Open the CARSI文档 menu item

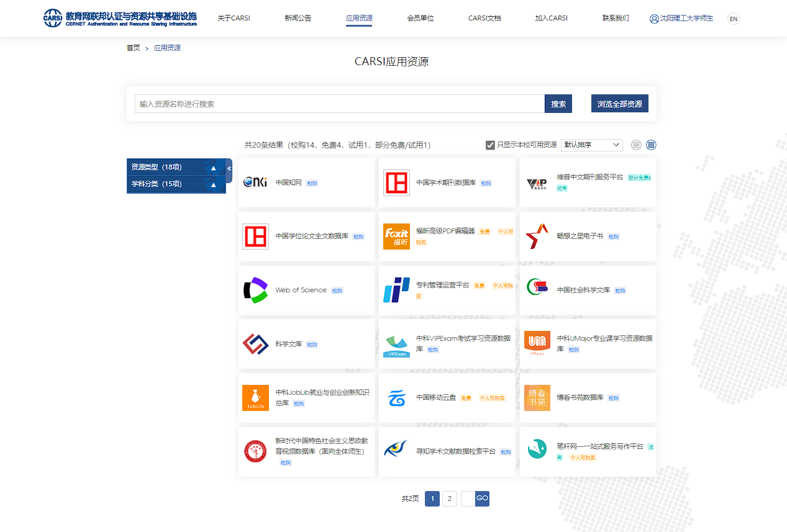pyautogui.click(x=484, y=18)
